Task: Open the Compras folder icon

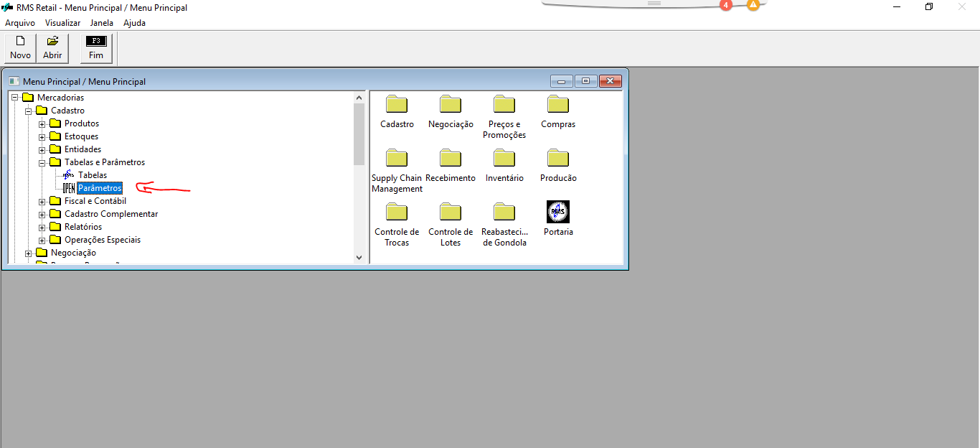Action: tap(558, 105)
